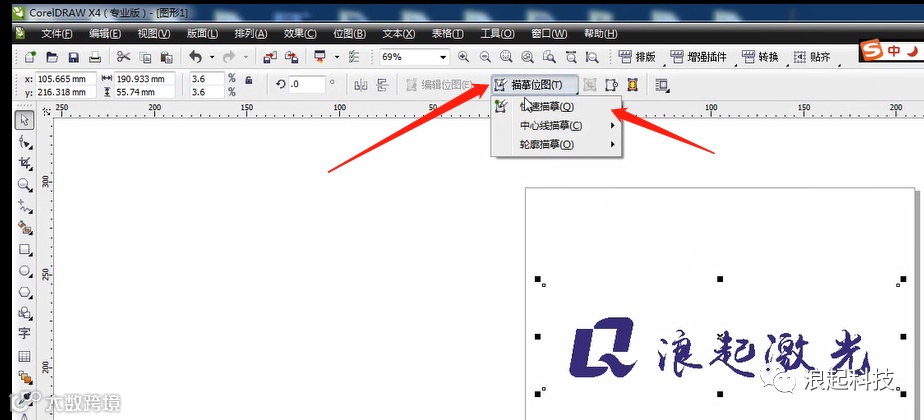Zoom to page icon
924x420 pixels.
[x=549, y=57]
